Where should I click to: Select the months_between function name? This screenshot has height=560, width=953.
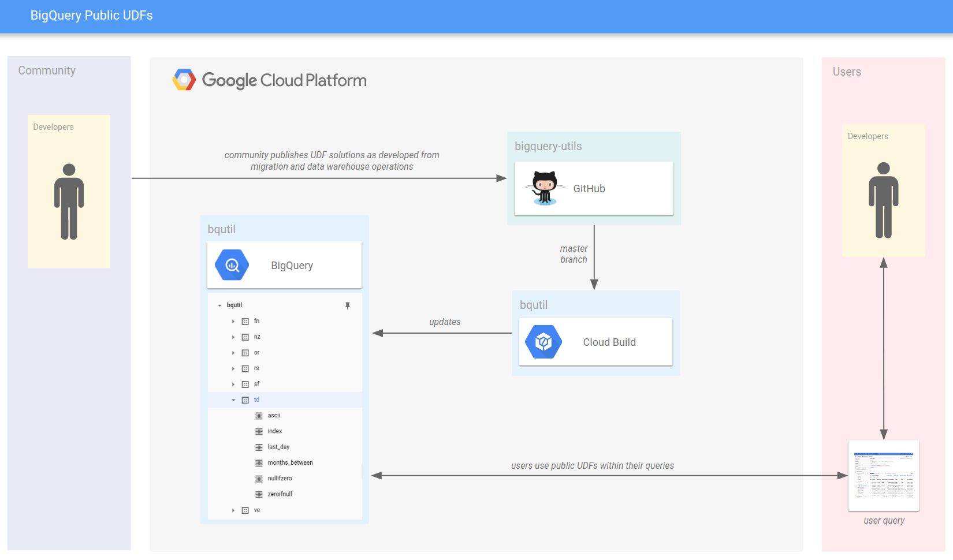(x=291, y=463)
